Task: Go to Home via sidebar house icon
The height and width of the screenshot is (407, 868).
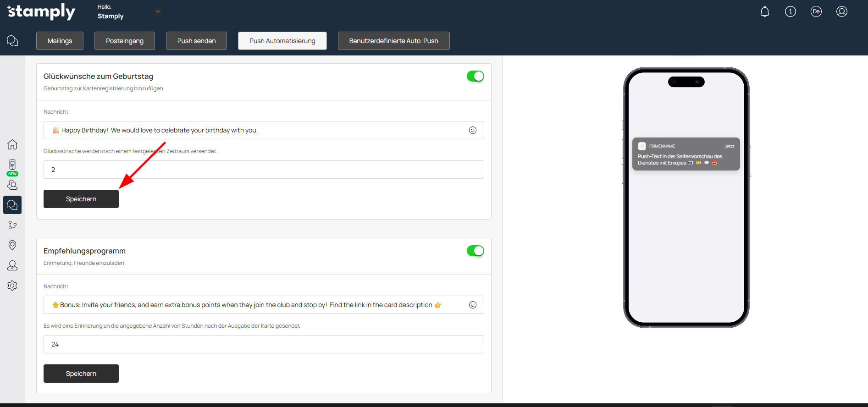Action: [x=12, y=144]
